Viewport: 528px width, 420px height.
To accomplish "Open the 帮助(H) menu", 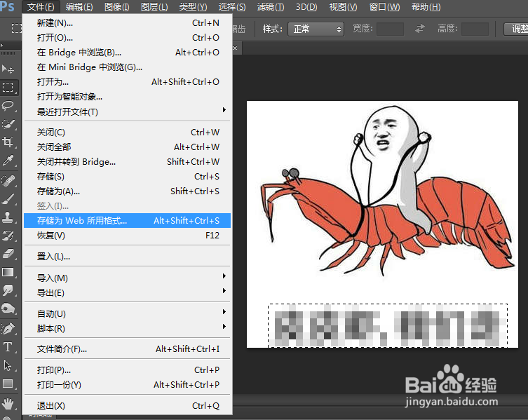I will (x=426, y=7).
